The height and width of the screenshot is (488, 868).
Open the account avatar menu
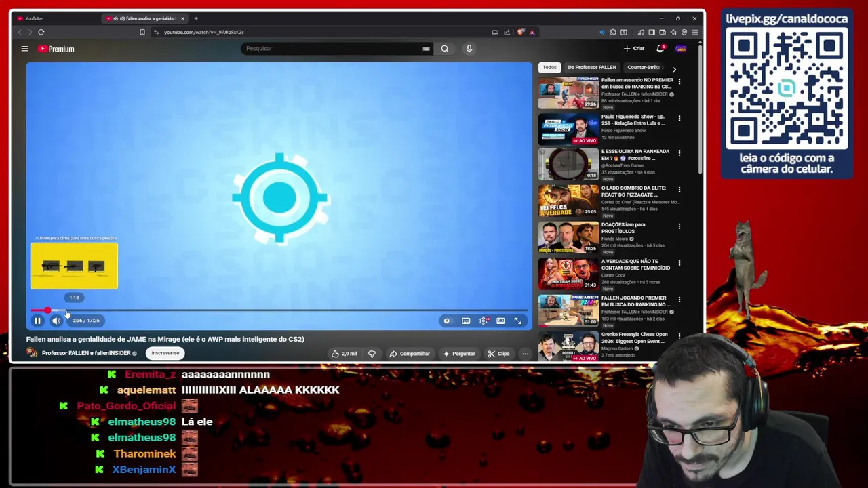(681, 49)
